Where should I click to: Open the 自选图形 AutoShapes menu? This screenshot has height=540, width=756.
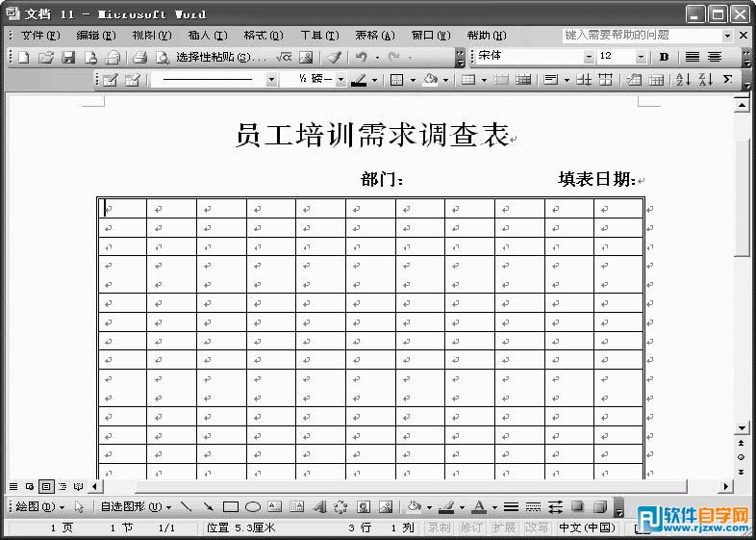point(136,506)
